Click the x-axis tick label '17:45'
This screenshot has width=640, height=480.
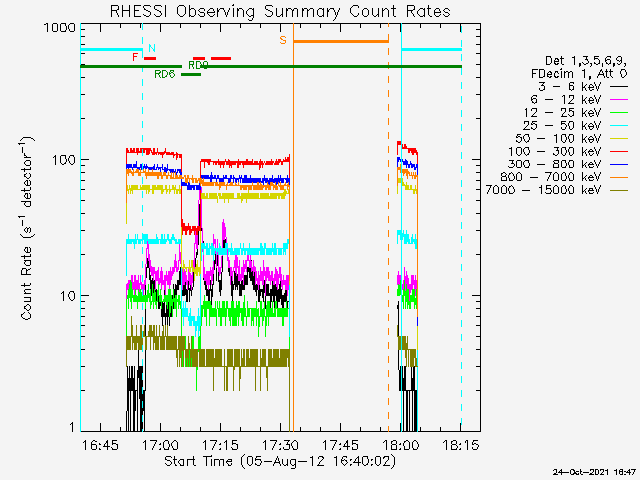pos(341,444)
